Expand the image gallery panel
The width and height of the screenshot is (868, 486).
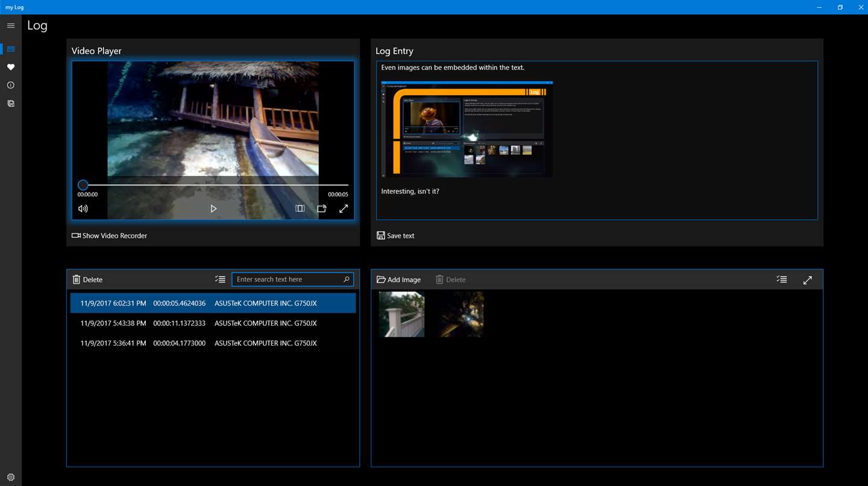tap(808, 279)
